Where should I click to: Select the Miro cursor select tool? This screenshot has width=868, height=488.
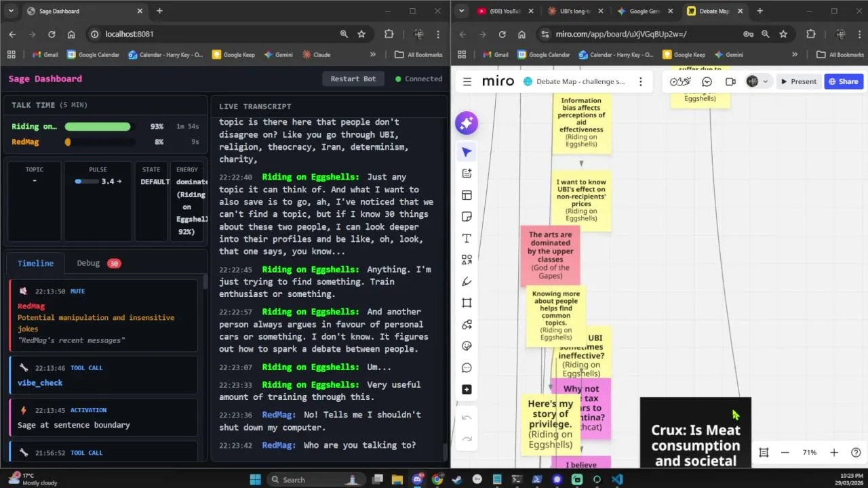coord(467,152)
